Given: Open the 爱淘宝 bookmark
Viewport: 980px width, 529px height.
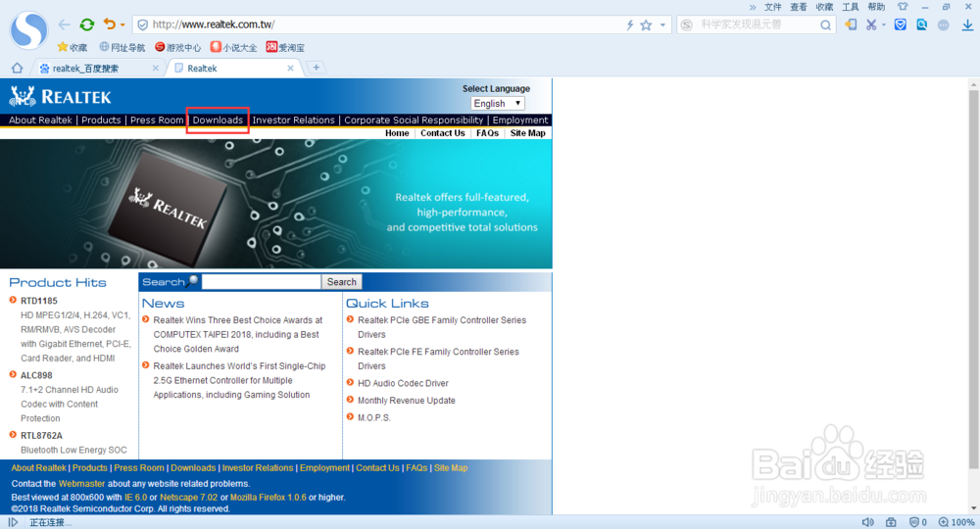Looking at the screenshot, I should tap(285, 47).
